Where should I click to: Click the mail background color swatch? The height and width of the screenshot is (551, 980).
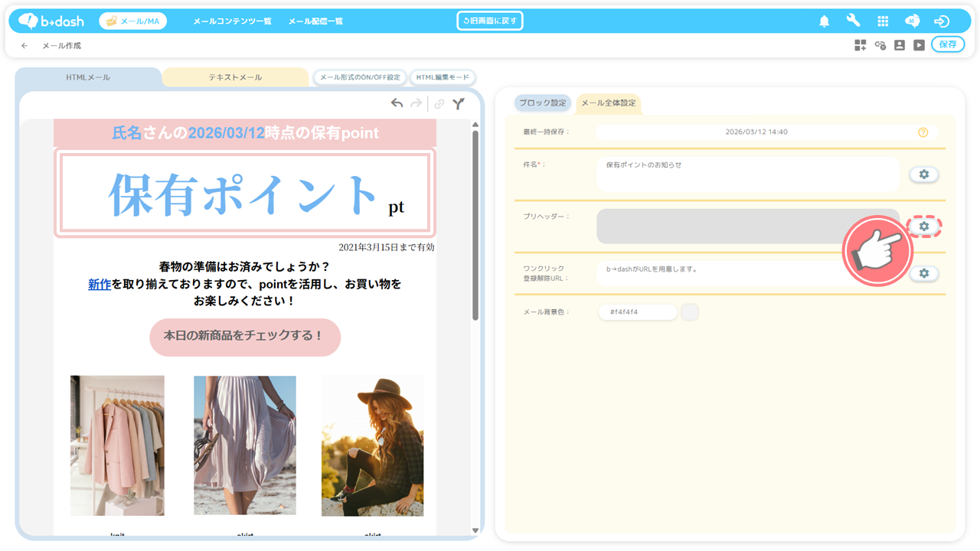[x=690, y=312]
